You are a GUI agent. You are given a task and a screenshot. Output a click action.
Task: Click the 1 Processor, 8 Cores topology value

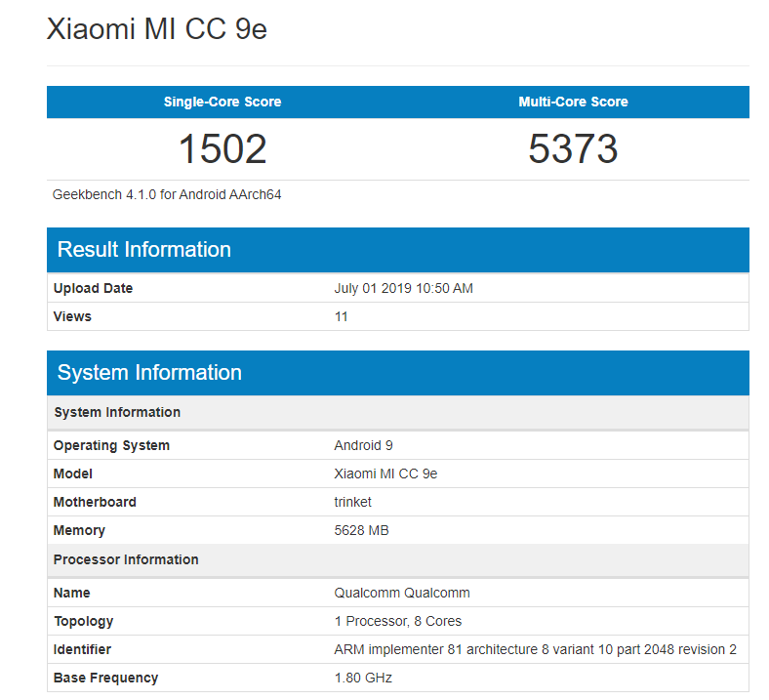click(398, 621)
